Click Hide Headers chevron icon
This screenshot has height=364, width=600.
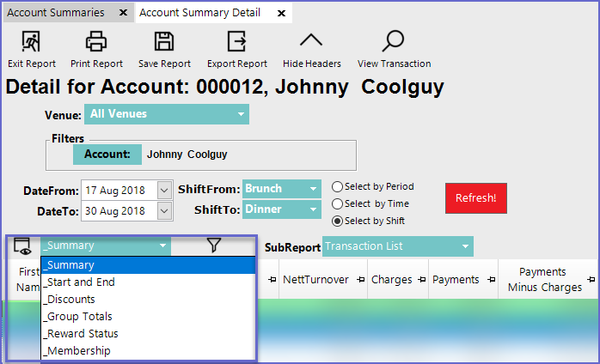click(x=311, y=41)
